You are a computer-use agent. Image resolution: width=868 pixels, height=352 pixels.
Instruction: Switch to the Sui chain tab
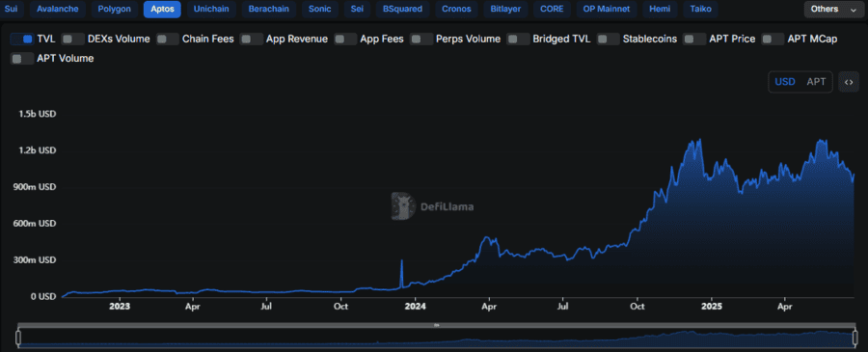tap(11, 10)
